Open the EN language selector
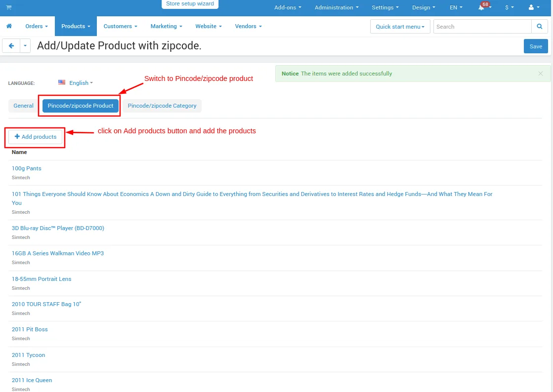553x392 pixels. (456, 7)
